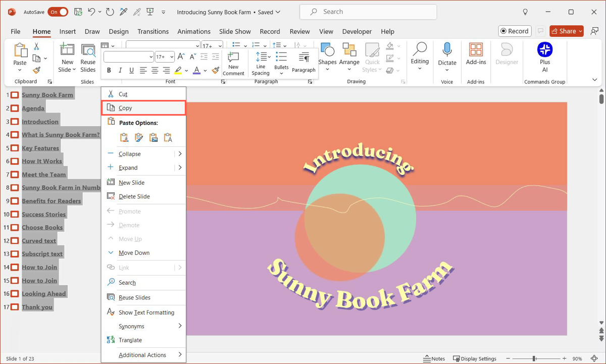Expand the Synonyms submenu
Viewport: 606px width, 364px height.
coord(144,326)
